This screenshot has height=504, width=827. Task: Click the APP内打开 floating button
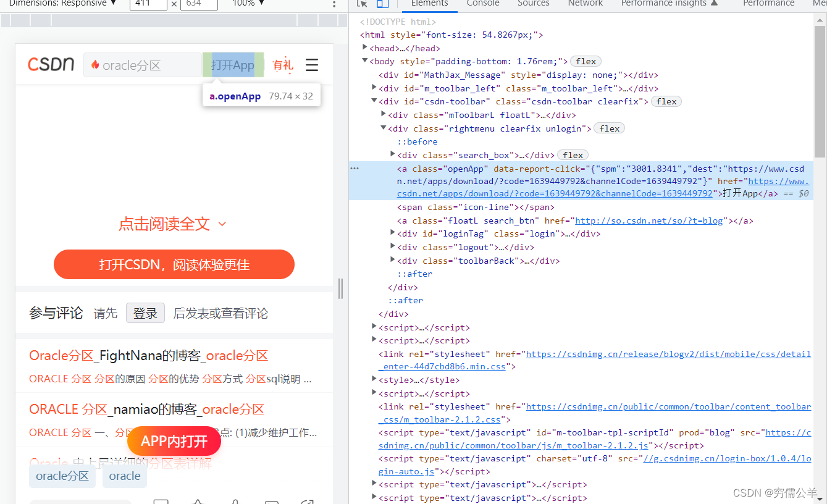pyautogui.click(x=174, y=441)
